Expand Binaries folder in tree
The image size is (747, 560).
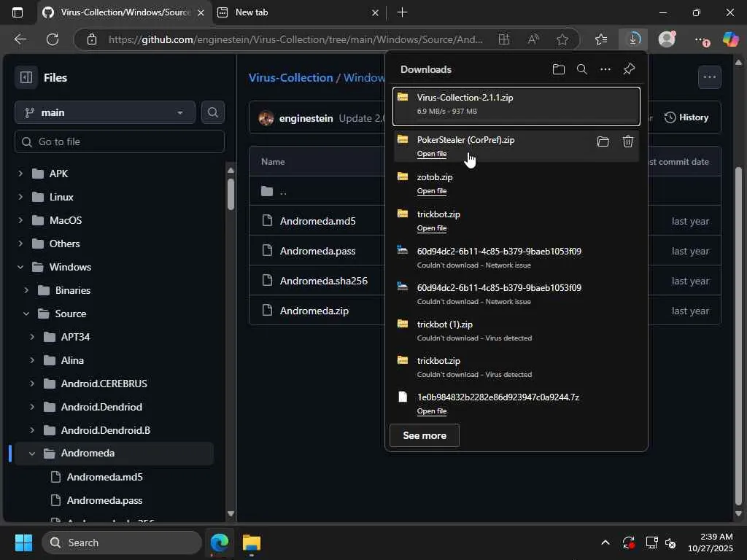pos(26,290)
